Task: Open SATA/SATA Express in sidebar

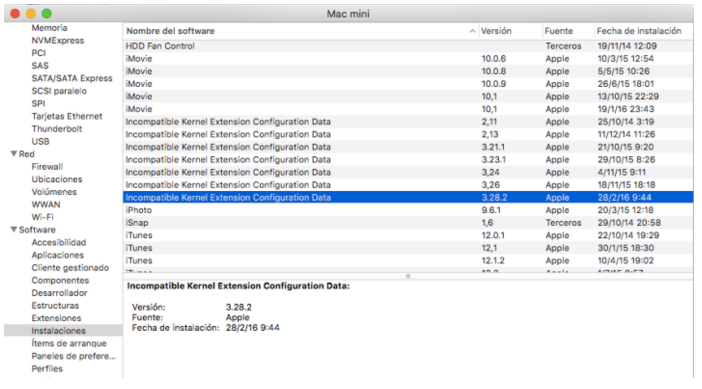Action: [x=72, y=78]
